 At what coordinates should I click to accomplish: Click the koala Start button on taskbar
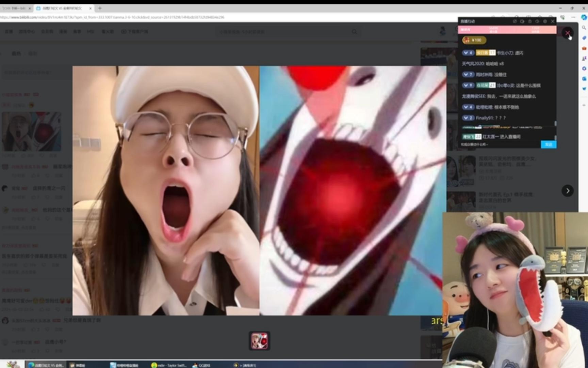click(x=13, y=364)
